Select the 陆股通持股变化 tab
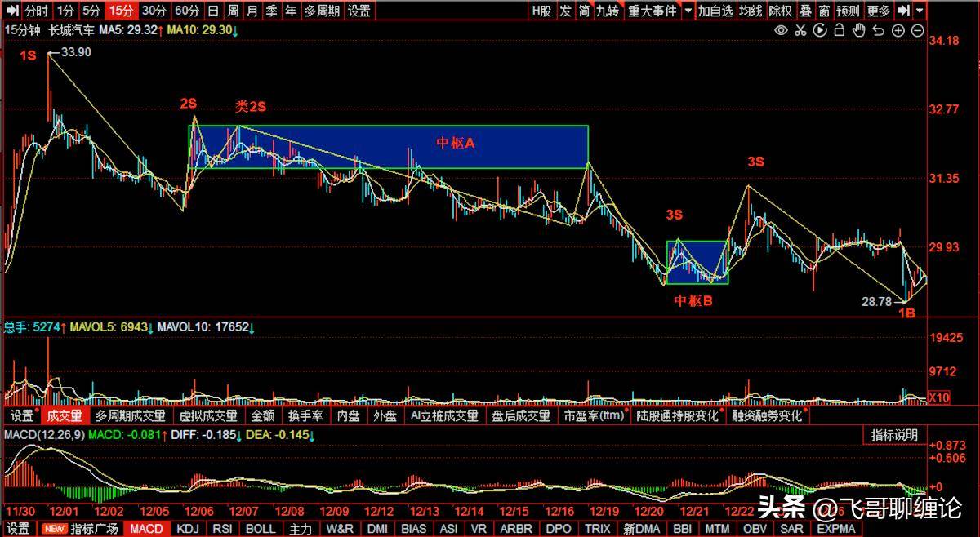 [678, 415]
